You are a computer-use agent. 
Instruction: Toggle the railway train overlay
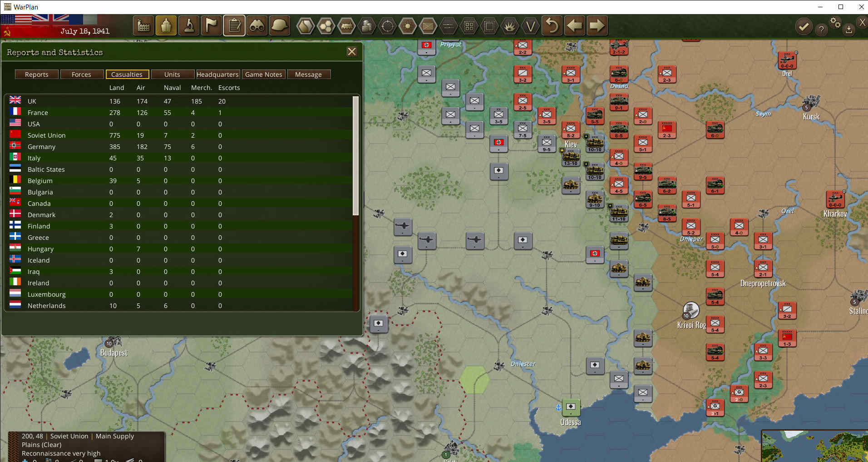[x=346, y=26]
